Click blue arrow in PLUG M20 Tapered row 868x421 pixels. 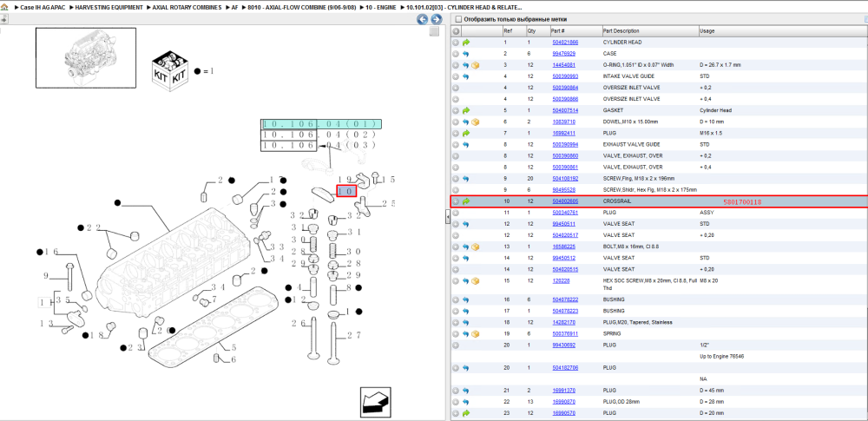[465, 322]
